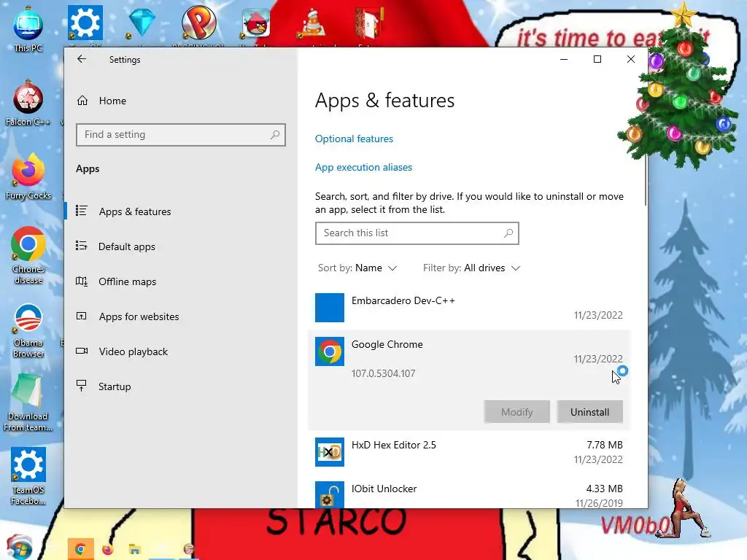Image resolution: width=747 pixels, height=560 pixels.
Task: Select the Furry Cocks Firefox desktop icon
Action: click(28, 177)
